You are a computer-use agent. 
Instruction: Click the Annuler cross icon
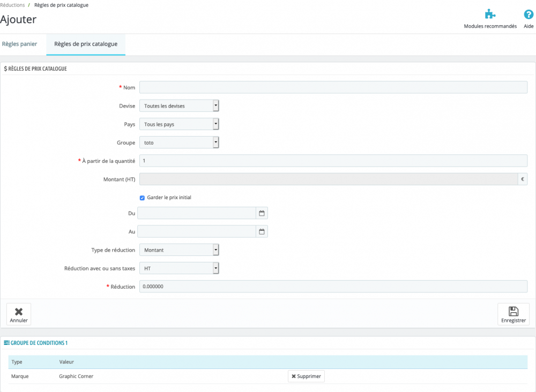click(x=19, y=312)
